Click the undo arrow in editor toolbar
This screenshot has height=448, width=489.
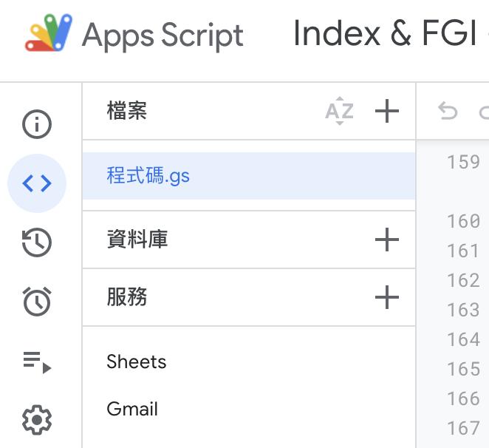(448, 112)
